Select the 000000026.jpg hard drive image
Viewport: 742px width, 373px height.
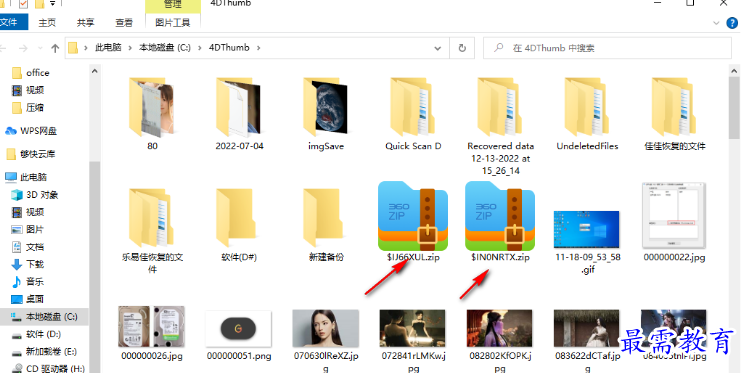click(152, 333)
